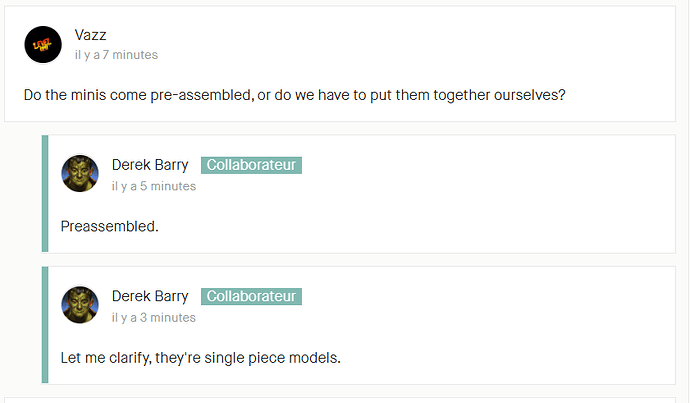The width and height of the screenshot is (690, 403).
Task: Click Derek Barry's avatar on the 3 minutes reply
Action: 80,304
